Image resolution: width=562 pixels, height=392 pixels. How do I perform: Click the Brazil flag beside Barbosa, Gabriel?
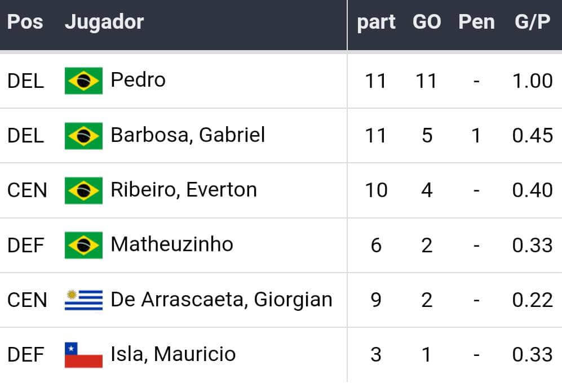click(83, 136)
